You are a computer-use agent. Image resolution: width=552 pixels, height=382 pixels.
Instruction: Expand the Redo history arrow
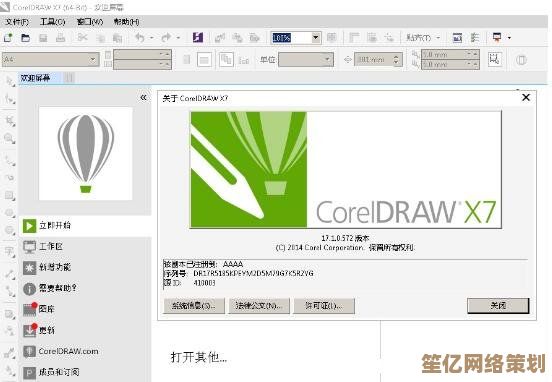[x=178, y=38]
